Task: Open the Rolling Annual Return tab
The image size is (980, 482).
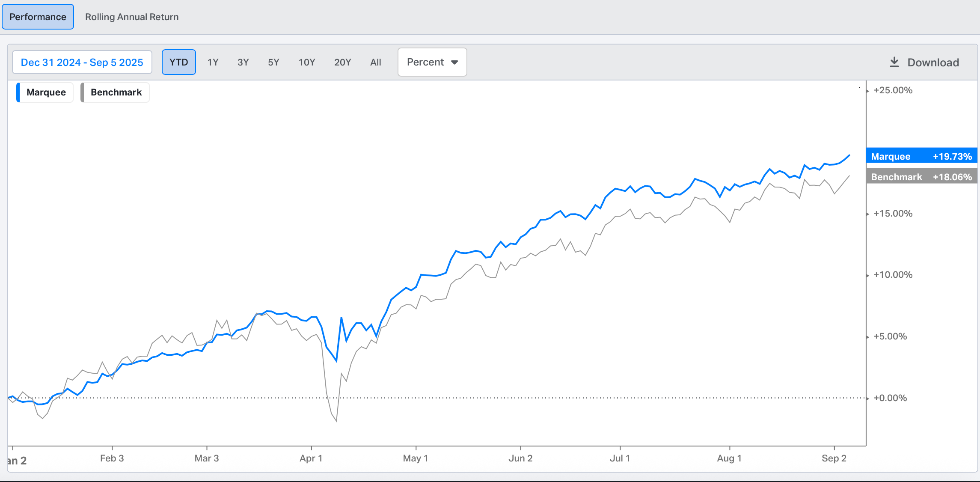Action: (x=132, y=17)
